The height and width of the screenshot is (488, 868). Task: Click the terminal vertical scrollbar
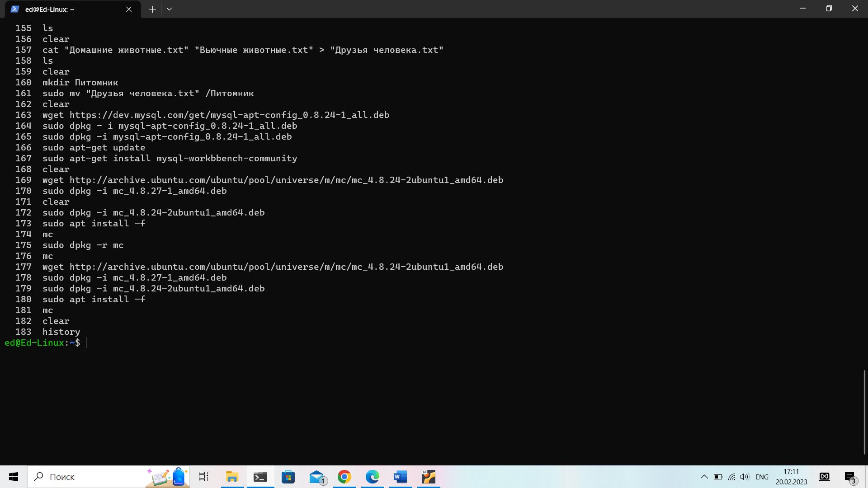(x=864, y=411)
